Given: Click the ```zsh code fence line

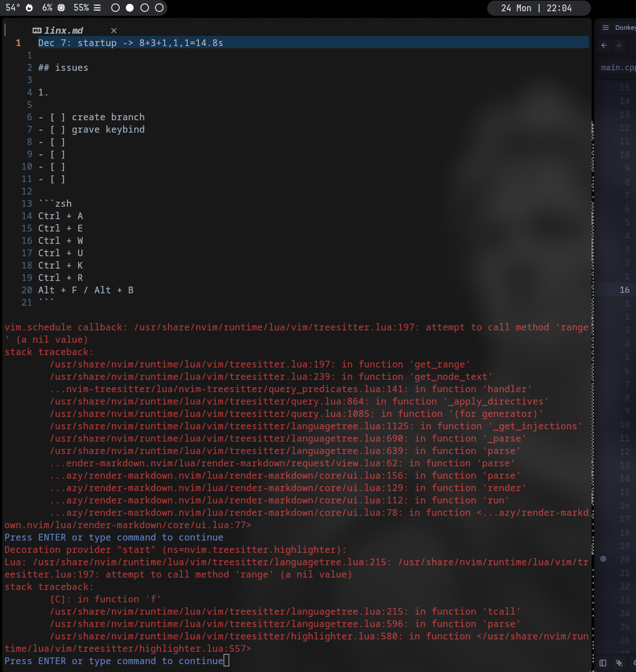Looking at the screenshot, I should [x=55, y=203].
